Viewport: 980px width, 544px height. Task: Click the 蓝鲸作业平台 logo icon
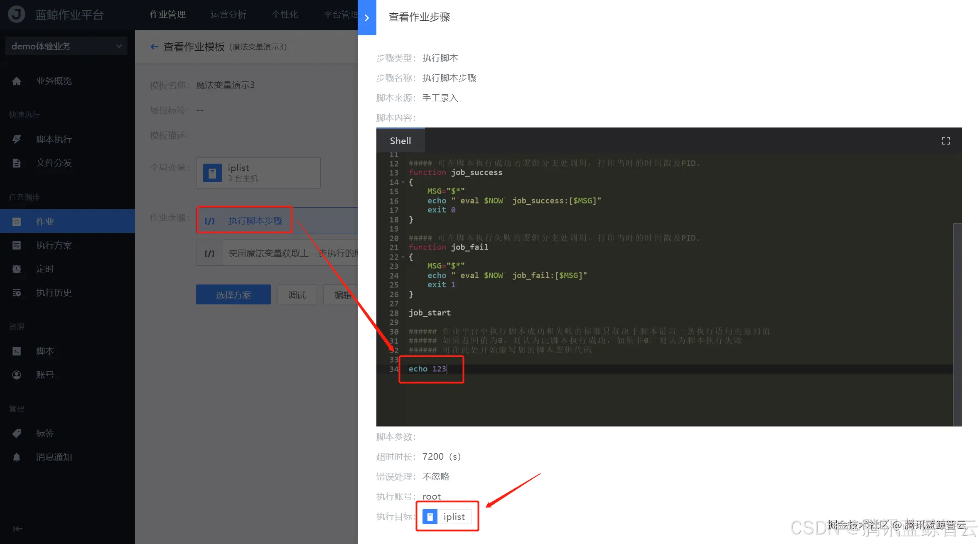click(16, 14)
